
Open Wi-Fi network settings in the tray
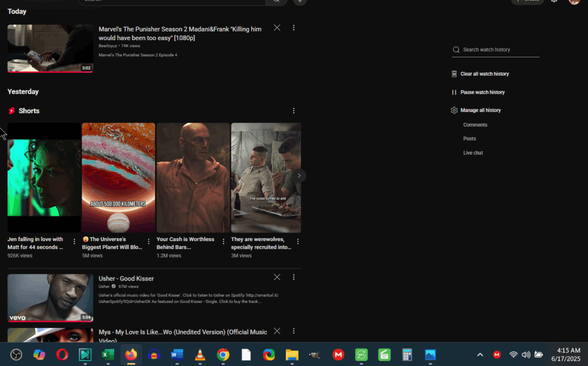513,355
